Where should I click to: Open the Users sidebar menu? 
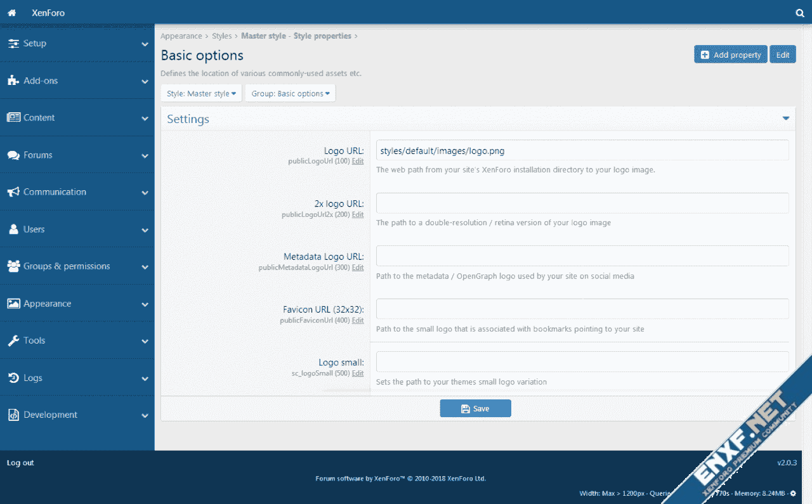[34, 229]
